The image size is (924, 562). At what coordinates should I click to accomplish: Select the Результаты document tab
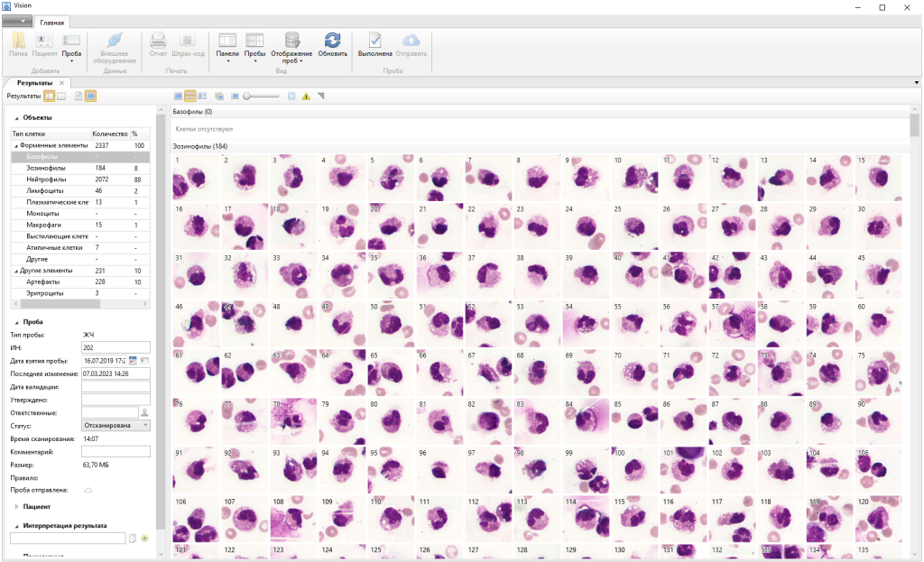point(34,83)
